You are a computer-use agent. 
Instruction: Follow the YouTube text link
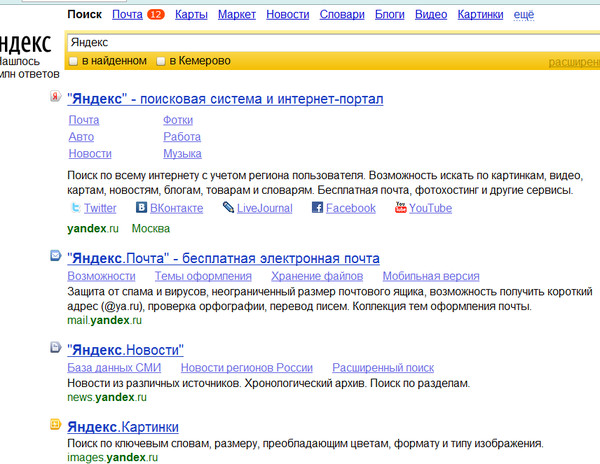(430, 208)
